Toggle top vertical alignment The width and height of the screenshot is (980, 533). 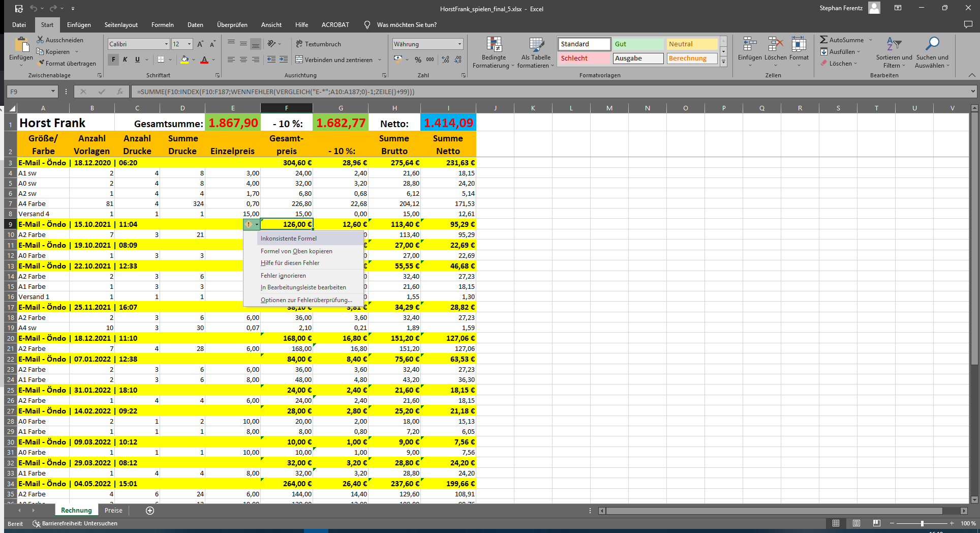coord(231,44)
